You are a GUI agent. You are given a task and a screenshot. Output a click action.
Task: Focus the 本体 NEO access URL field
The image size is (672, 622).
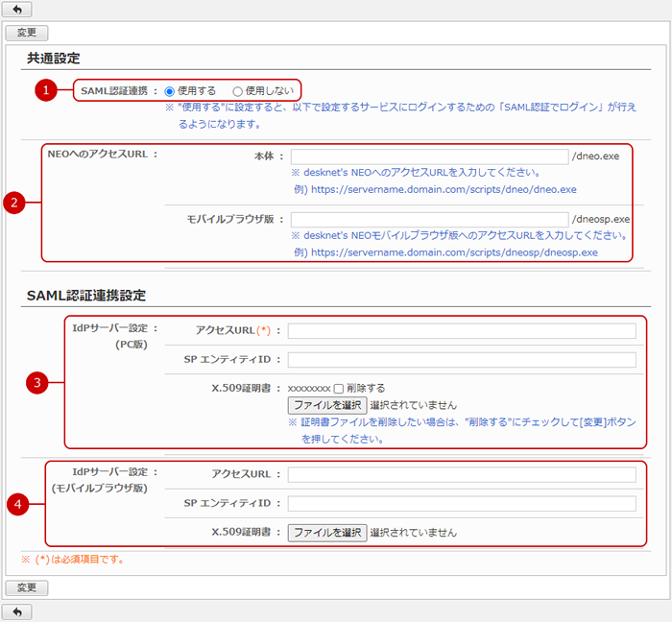point(429,156)
